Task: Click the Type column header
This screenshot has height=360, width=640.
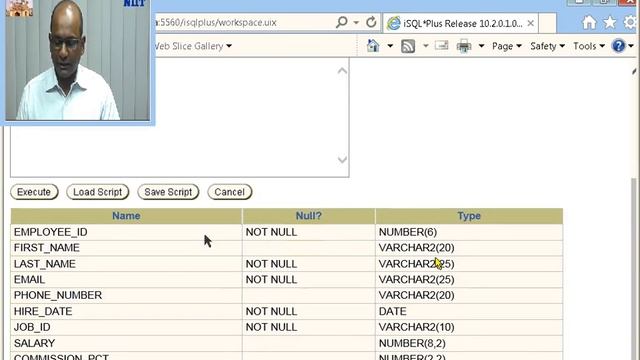Action: [469, 216]
